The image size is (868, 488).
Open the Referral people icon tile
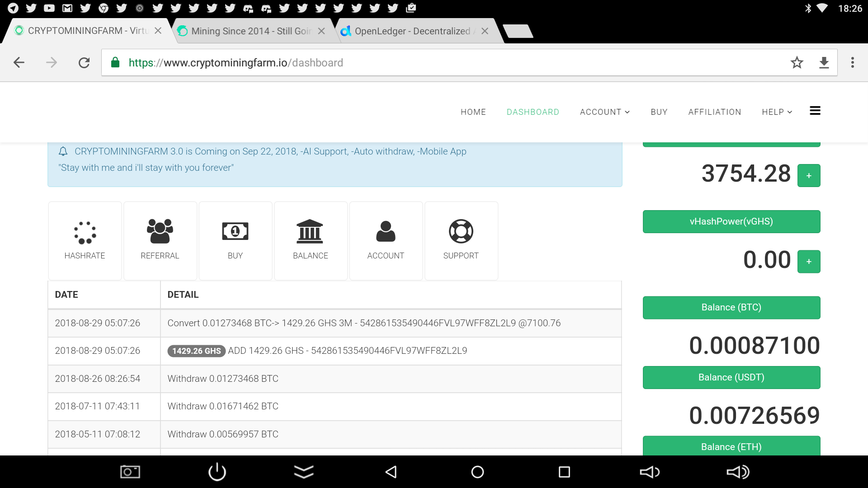(x=160, y=240)
